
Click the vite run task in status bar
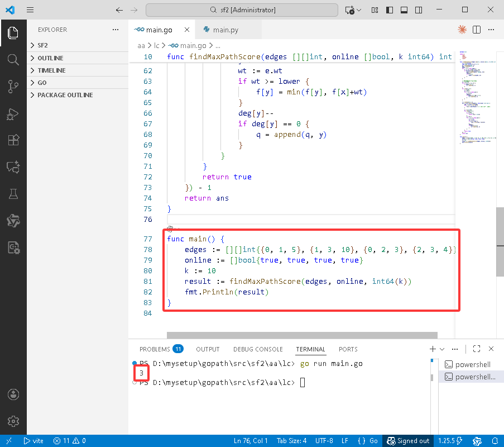click(33, 440)
